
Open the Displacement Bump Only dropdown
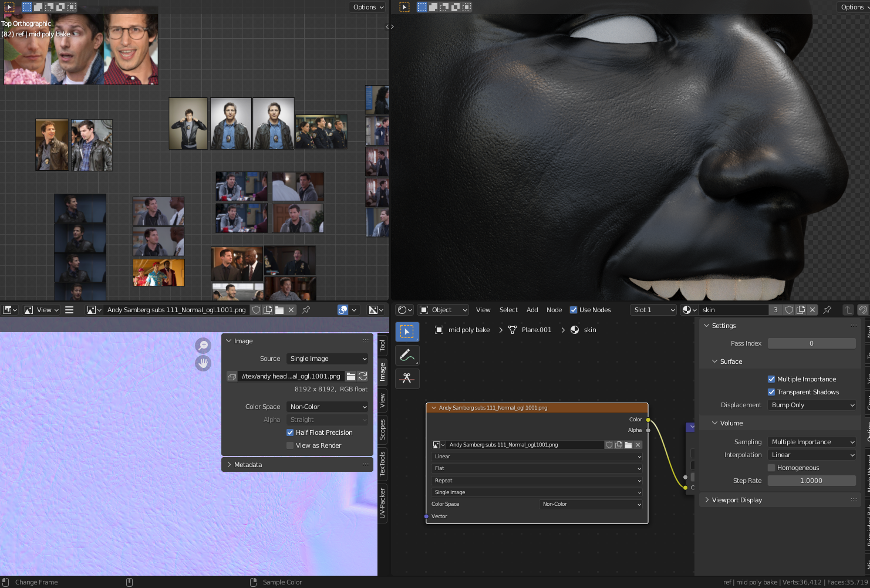(812, 405)
